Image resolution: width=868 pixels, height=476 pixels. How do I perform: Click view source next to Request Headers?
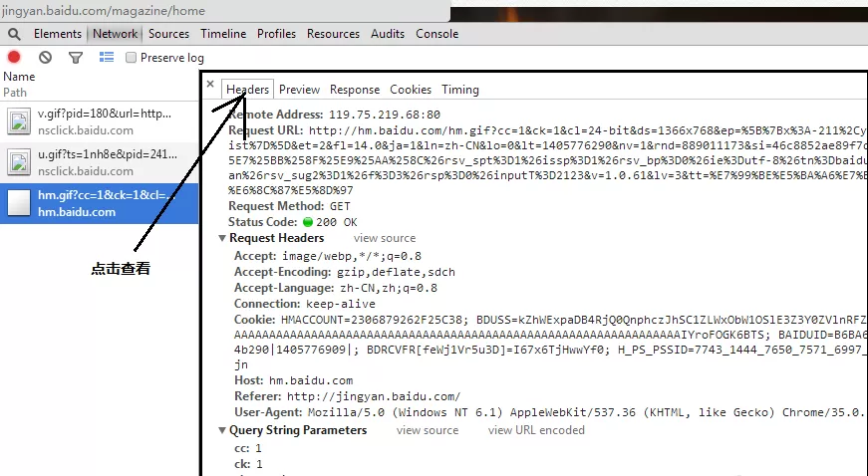point(385,238)
